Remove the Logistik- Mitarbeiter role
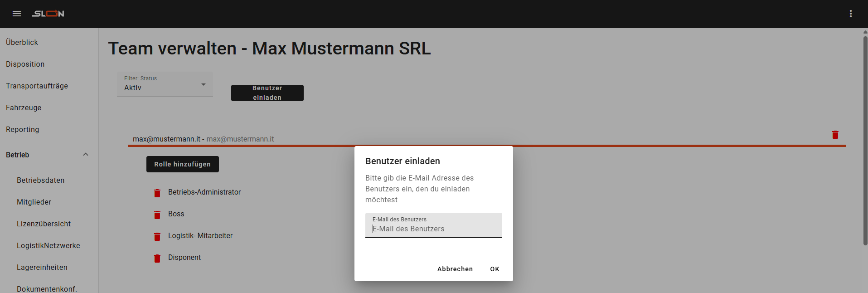The image size is (868, 293). [x=157, y=237]
